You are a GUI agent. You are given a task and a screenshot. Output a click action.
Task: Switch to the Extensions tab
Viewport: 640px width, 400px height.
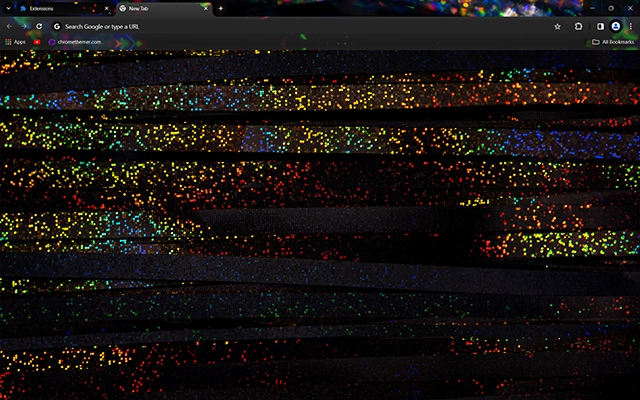point(65,9)
